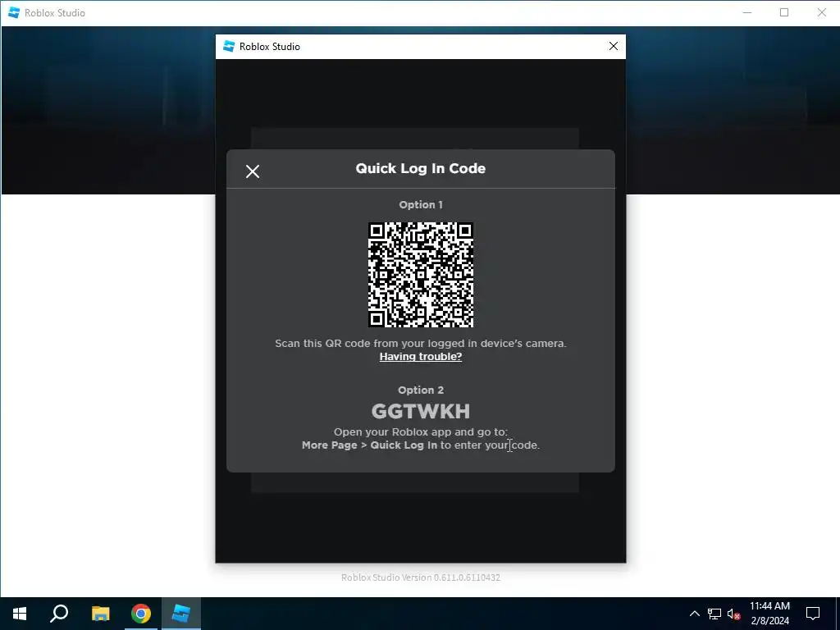
Task: Open the taskbar clock and date
Action: (769, 614)
